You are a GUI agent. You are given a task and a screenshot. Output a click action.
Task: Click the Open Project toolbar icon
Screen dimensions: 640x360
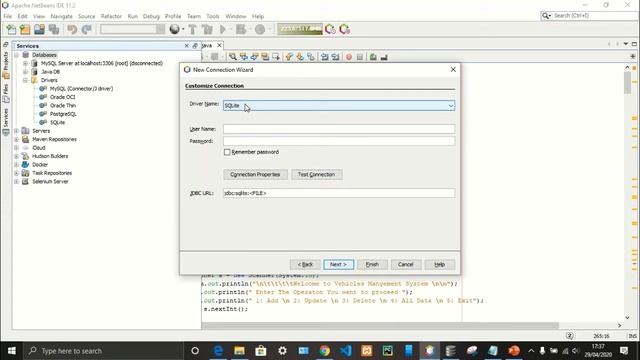[39, 29]
